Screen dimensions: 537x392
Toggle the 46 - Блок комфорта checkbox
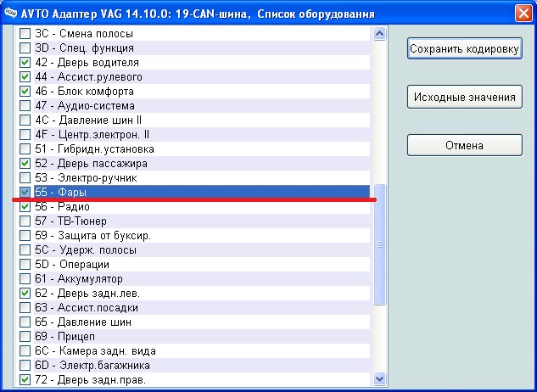pos(25,91)
